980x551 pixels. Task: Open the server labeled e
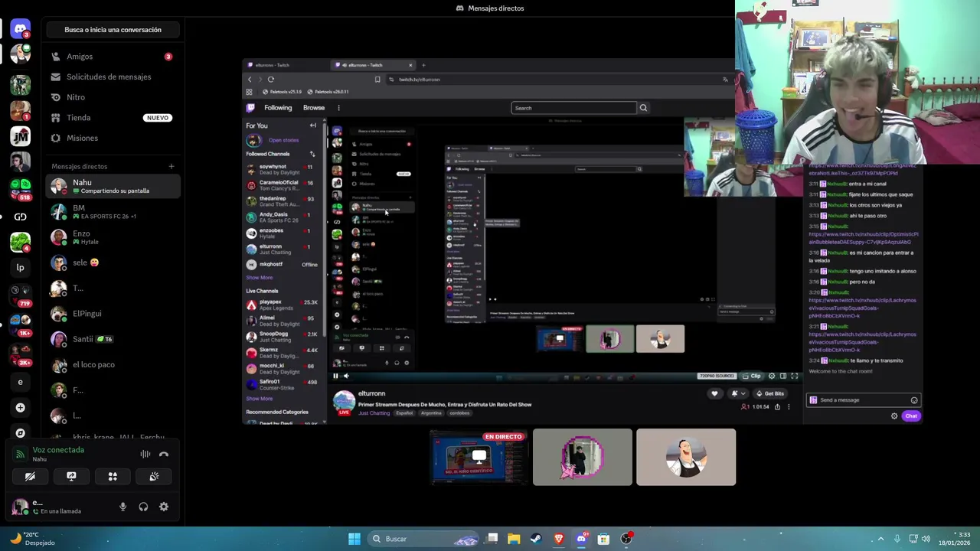tap(21, 382)
